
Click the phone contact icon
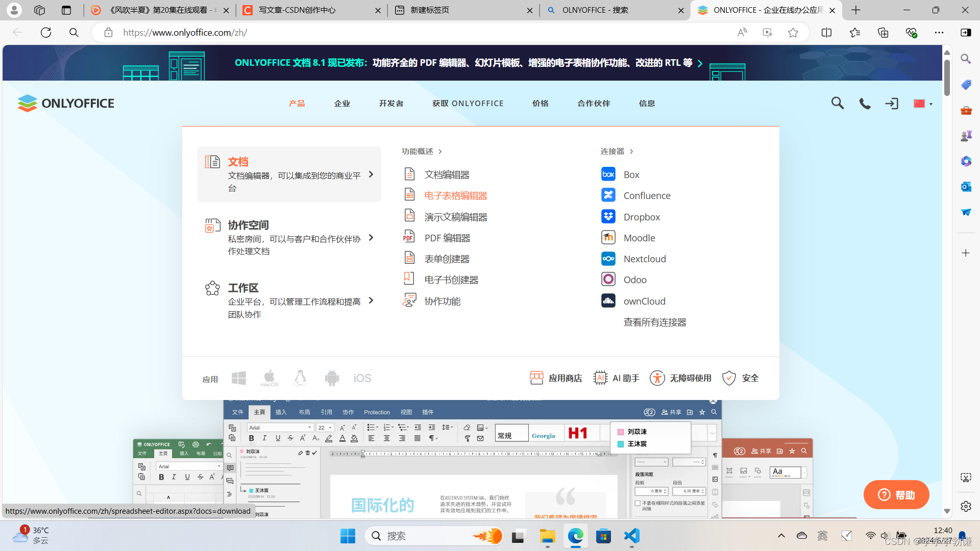coord(865,104)
